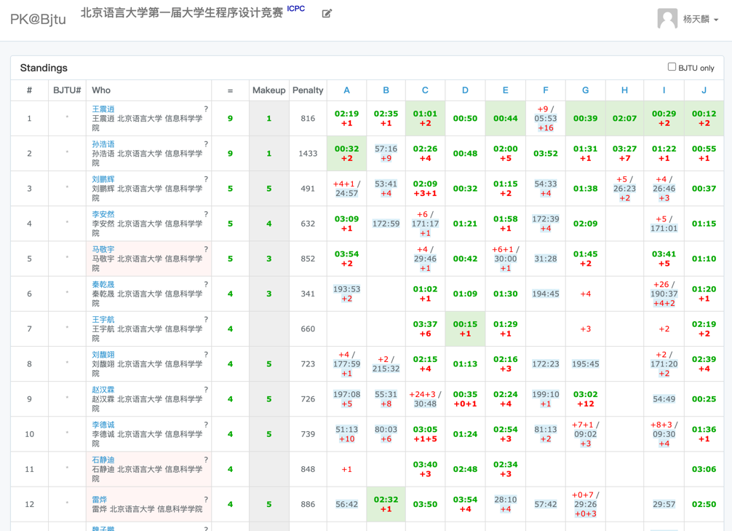The height and width of the screenshot is (531, 732).
Task: Open 孙浩语 user profile link
Action: pos(103,144)
